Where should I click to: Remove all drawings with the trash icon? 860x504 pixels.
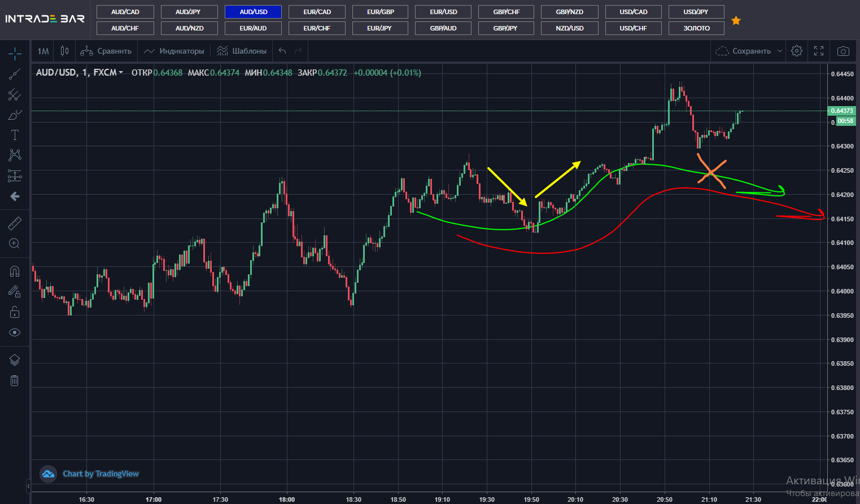coord(15,380)
